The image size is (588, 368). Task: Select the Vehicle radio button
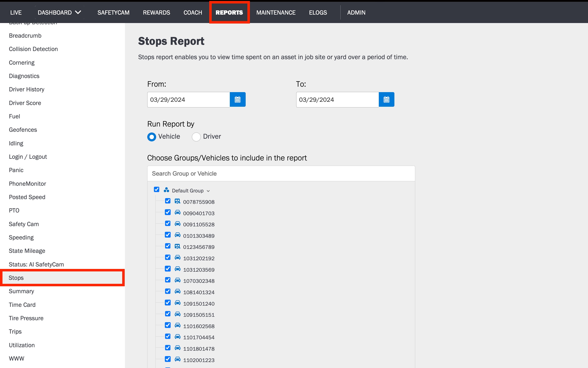pyautogui.click(x=152, y=137)
